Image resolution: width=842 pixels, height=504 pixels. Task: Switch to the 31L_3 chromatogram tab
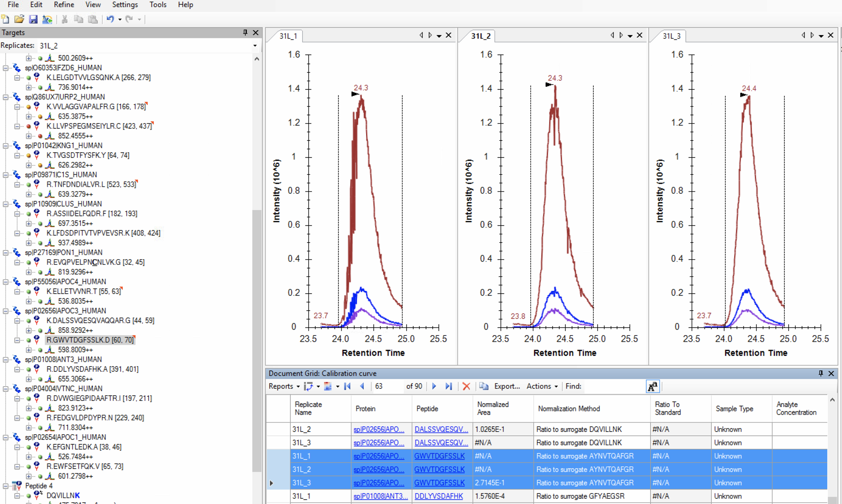(671, 36)
